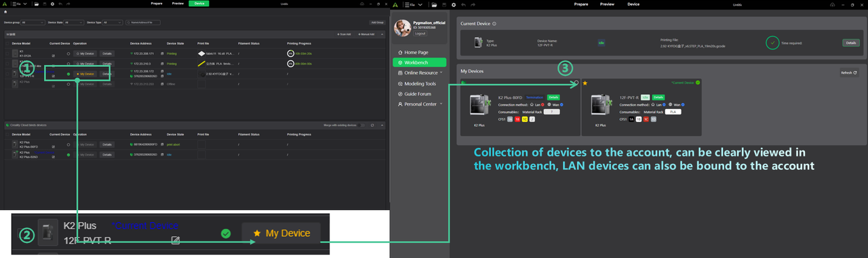
Task: Click yellow 1C filament swatch on K2 Plus-B0FD card
Action: [525, 119]
